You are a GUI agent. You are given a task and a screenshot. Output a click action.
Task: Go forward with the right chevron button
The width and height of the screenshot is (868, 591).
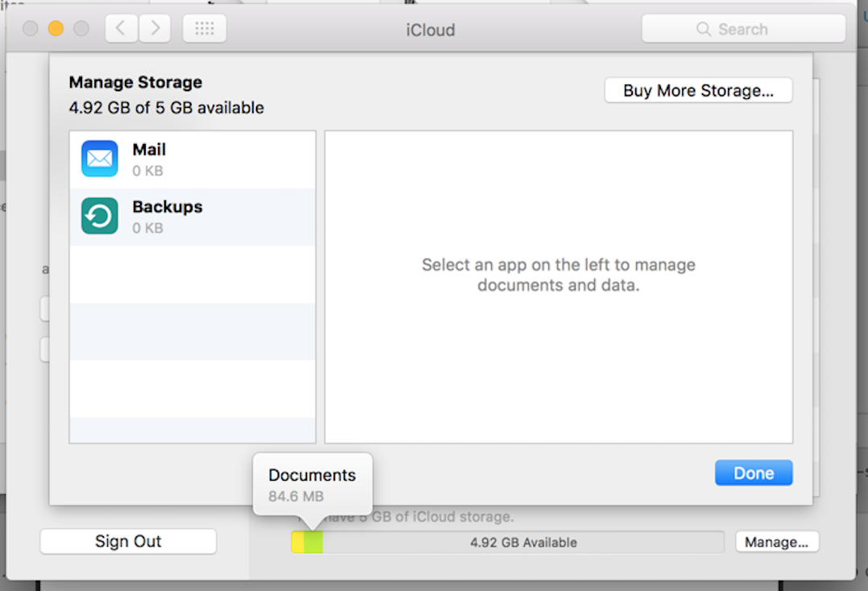tap(155, 28)
